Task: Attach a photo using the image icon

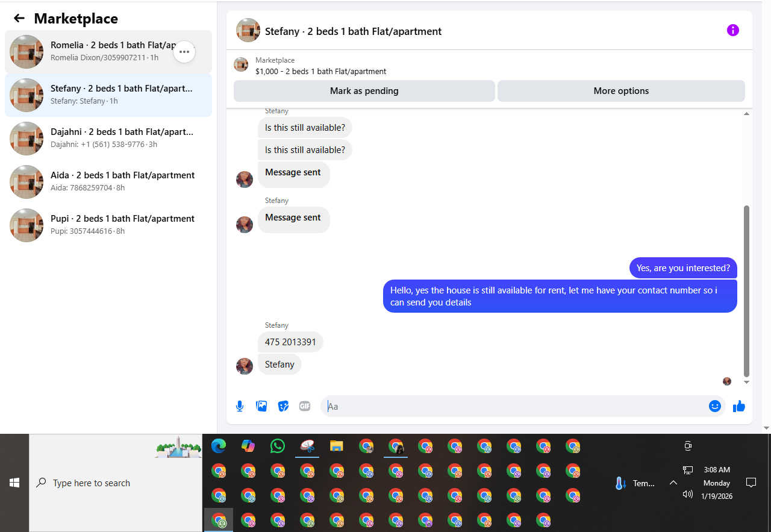Action: pyautogui.click(x=261, y=406)
